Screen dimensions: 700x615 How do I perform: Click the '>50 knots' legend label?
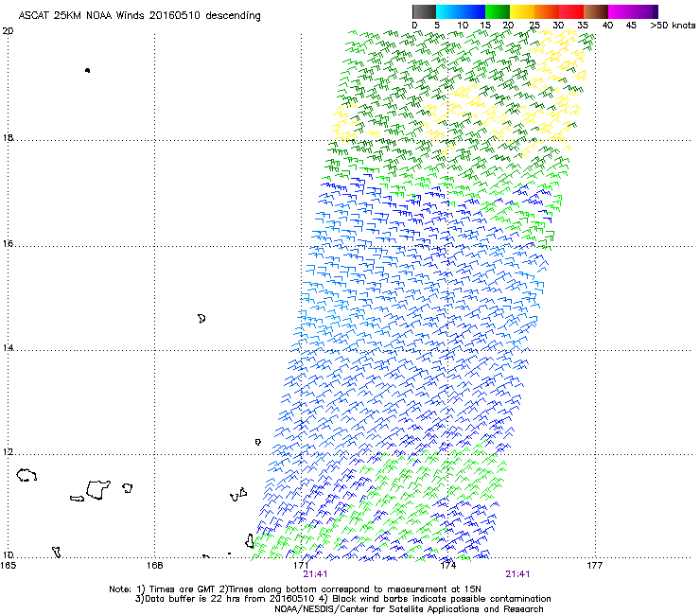point(673,26)
